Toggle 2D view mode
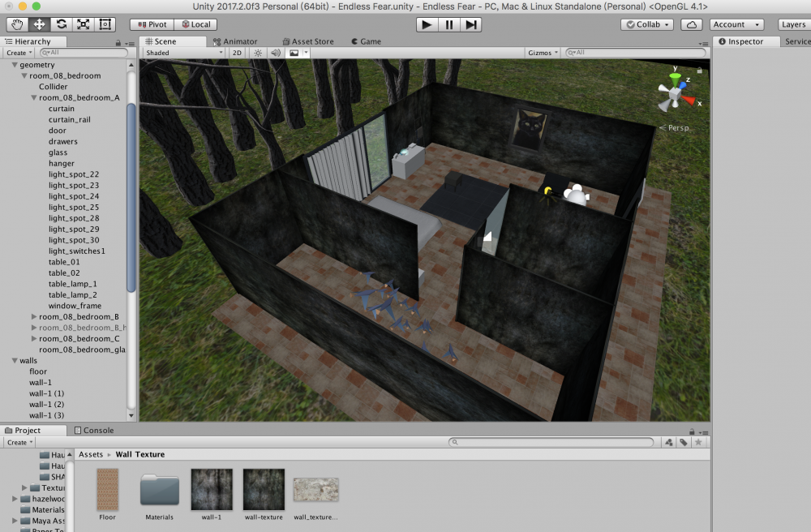 [237, 53]
